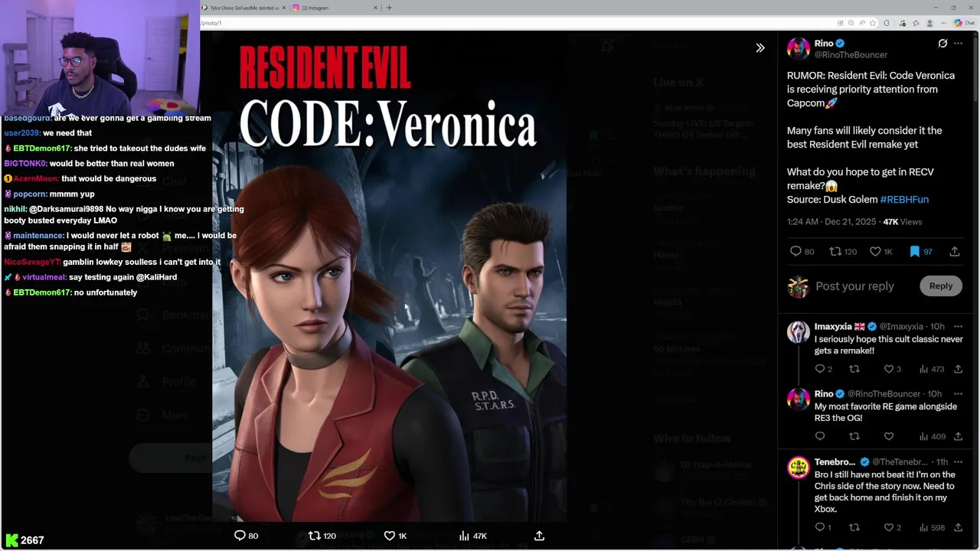This screenshot has width=980, height=551.
Task: View analytics showing 598 on Tenebro's comment
Action: pyautogui.click(x=932, y=527)
